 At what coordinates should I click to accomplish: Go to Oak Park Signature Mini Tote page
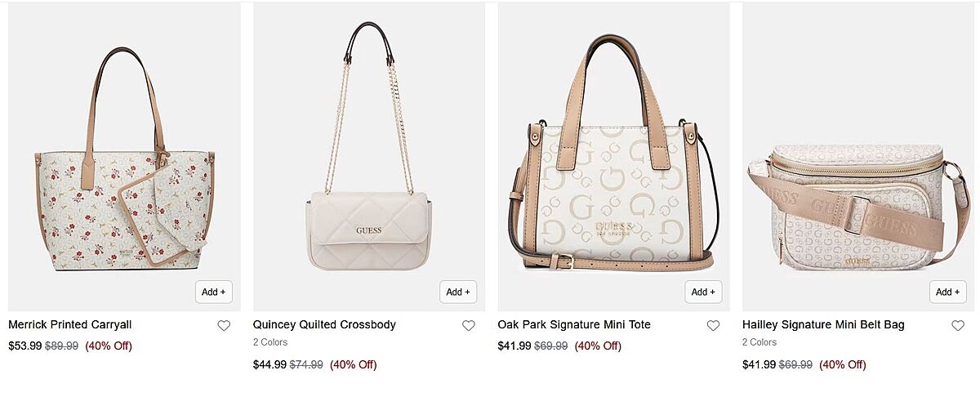pyautogui.click(x=574, y=324)
